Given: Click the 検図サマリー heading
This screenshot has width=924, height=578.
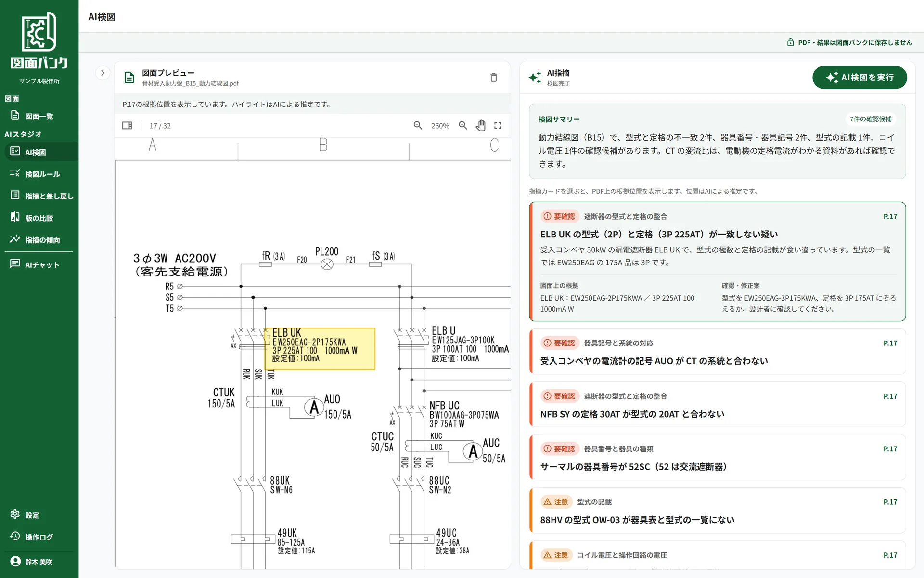Looking at the screenshot, I should [559, 119].
